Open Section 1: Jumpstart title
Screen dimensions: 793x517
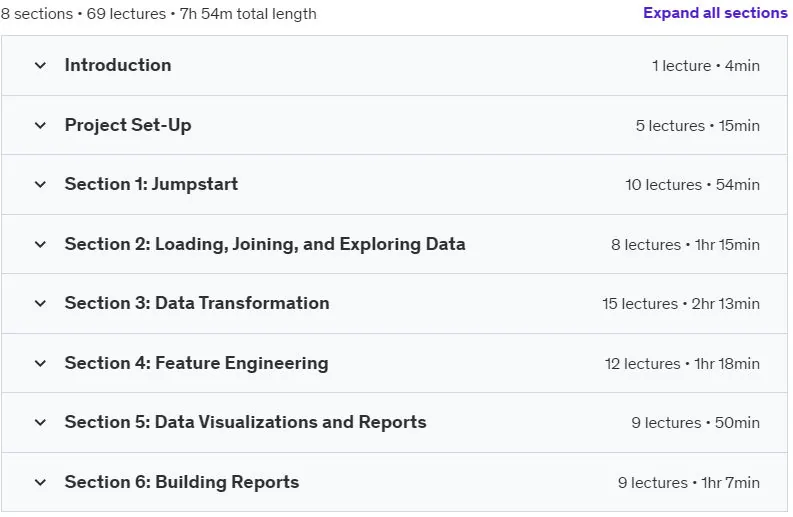click(151, 184)
